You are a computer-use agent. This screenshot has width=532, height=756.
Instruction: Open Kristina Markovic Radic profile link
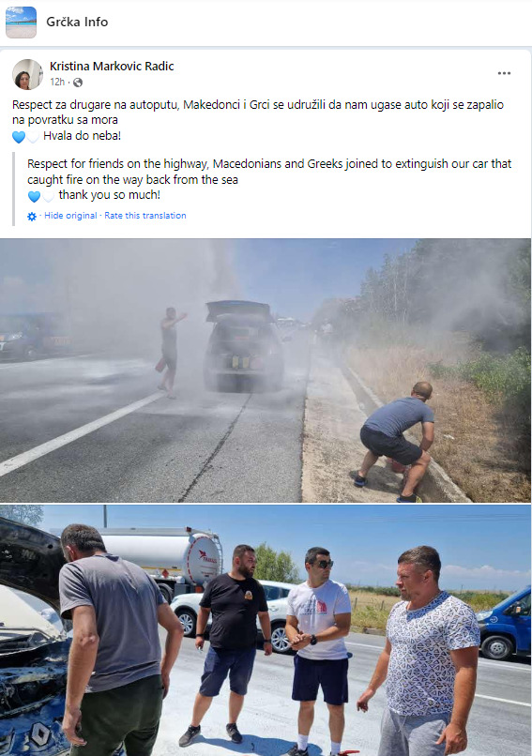[112, 66]
